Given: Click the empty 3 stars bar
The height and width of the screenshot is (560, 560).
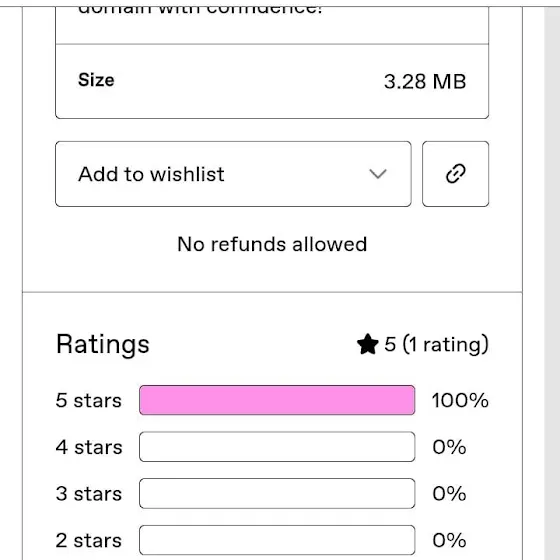Looking at the screenshot, I should tap(277, 493).
